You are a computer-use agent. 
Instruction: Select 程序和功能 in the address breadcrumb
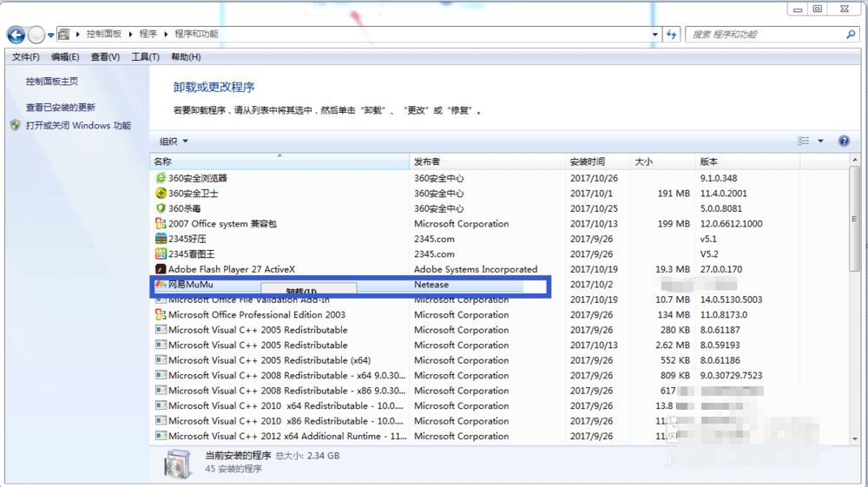coord(196,34)
